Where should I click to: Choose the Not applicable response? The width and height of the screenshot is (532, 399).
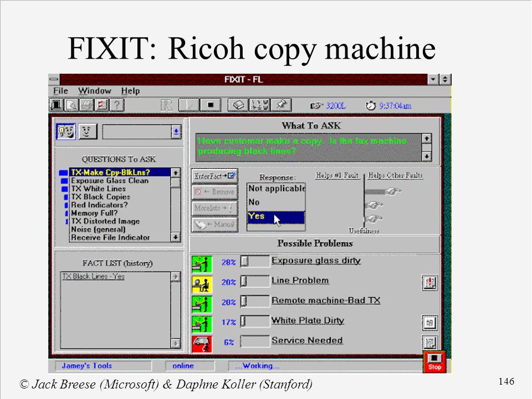click(276, 188)
